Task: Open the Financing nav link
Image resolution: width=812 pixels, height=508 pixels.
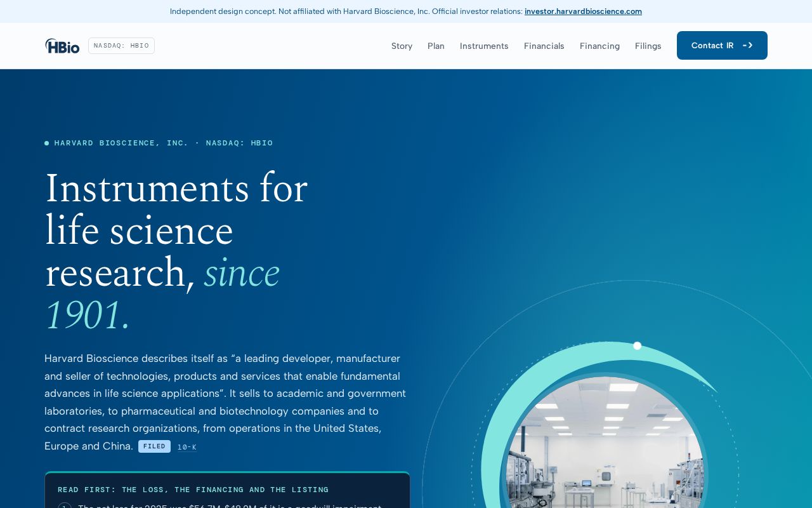Action: click(599, 46)
